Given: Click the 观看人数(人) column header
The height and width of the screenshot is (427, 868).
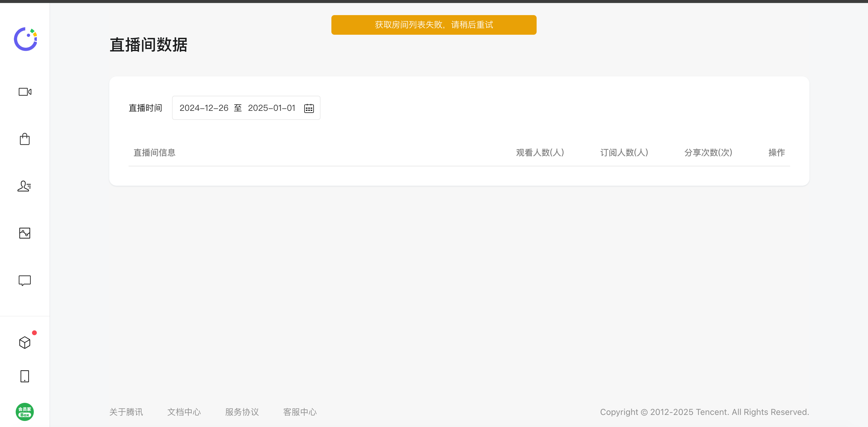Looking at the screenshot, I should (540, 153).
